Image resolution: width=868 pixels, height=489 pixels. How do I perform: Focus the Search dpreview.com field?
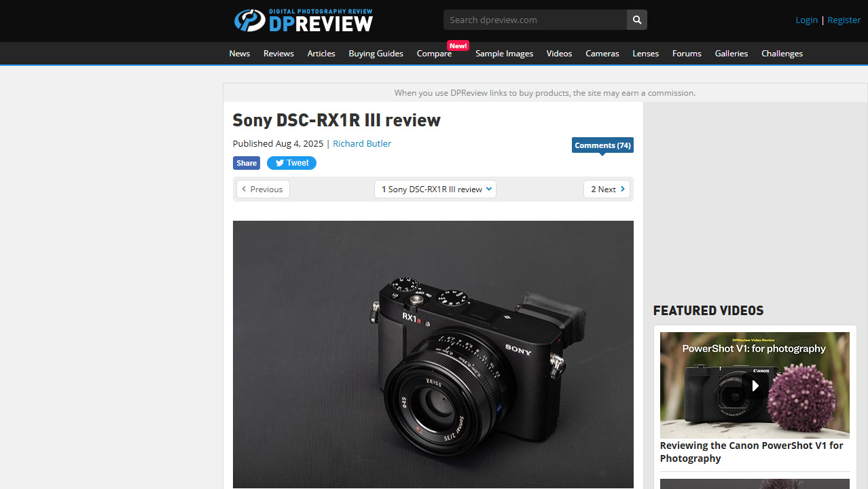point(535,20)
